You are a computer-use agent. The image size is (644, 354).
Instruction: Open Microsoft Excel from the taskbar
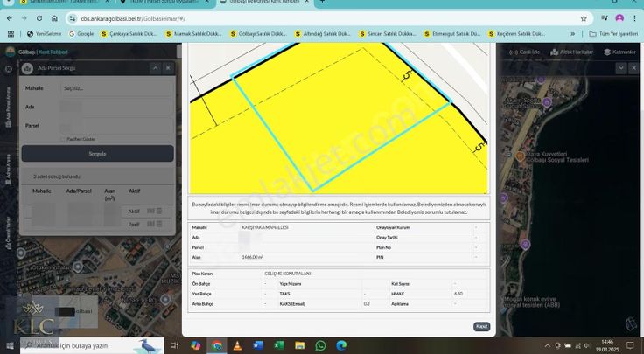[x=279, y=346]
